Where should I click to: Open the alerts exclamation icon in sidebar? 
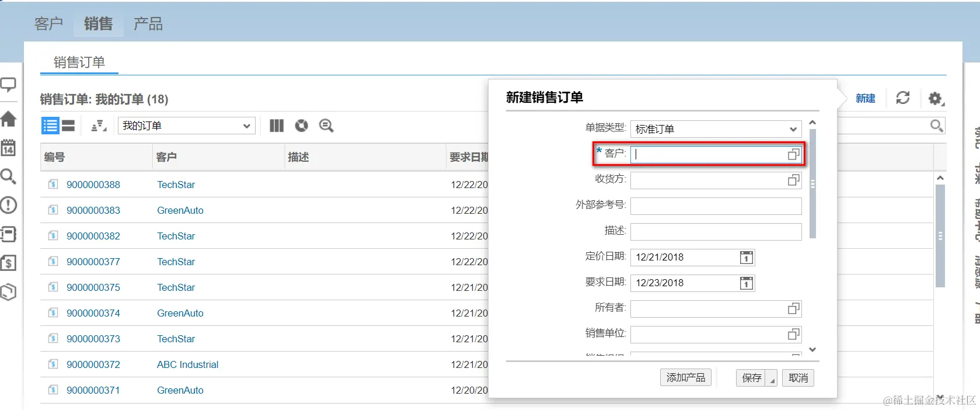tap(8, 205)
